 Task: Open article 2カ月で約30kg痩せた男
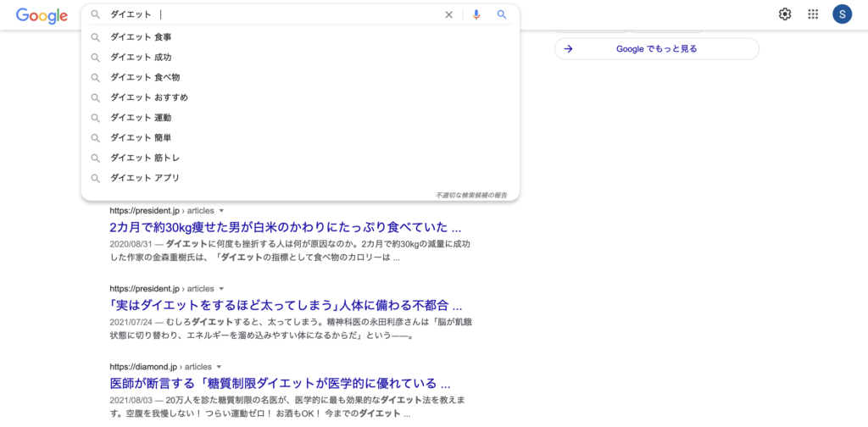[285, 227]
